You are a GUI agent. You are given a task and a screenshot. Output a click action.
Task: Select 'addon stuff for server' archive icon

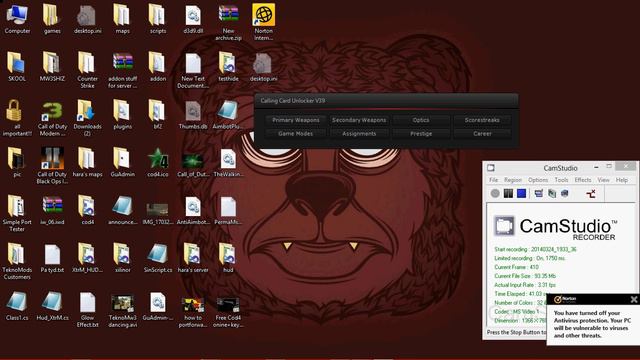(122, 70)
